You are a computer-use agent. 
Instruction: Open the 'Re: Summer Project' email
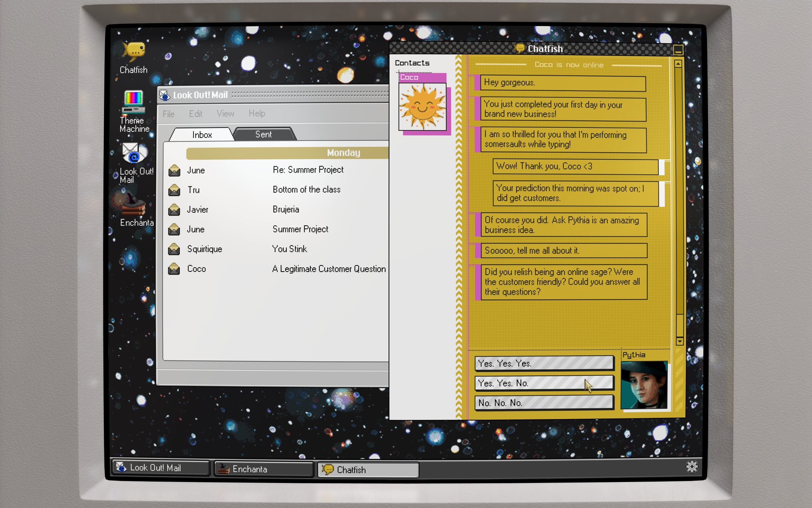pos(308,170)
